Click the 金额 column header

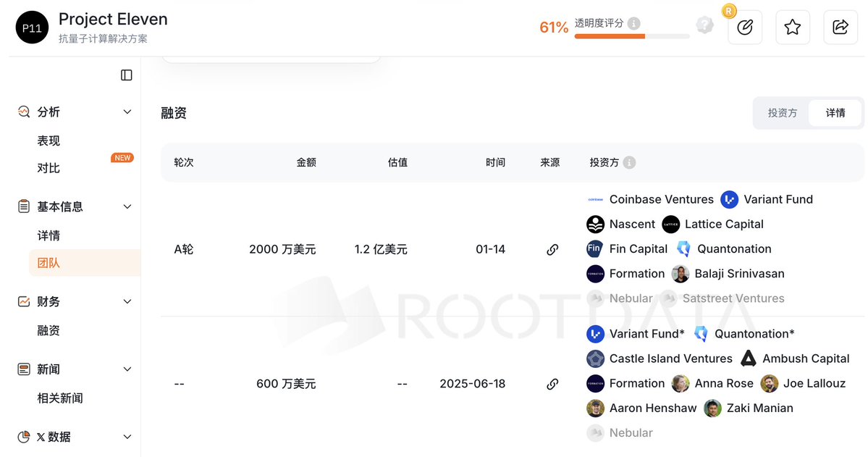[x=306, y=162]
